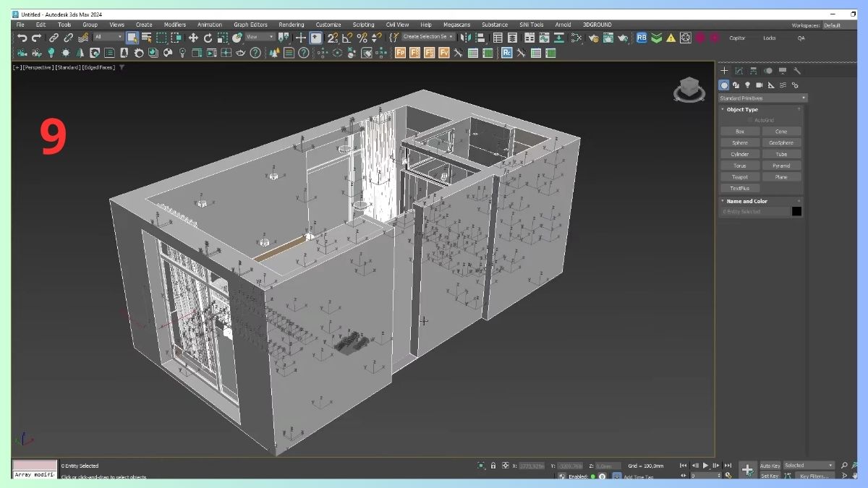Switch to the Geometry category icon
The width and height of the screenshot is (868, 488).
tap(723, 85)
